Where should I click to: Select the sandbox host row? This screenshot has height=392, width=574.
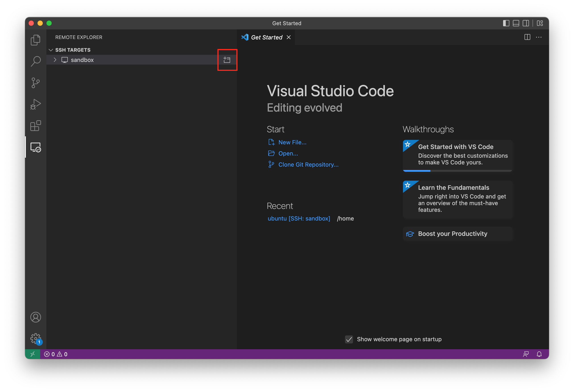[x=142, y=60]
